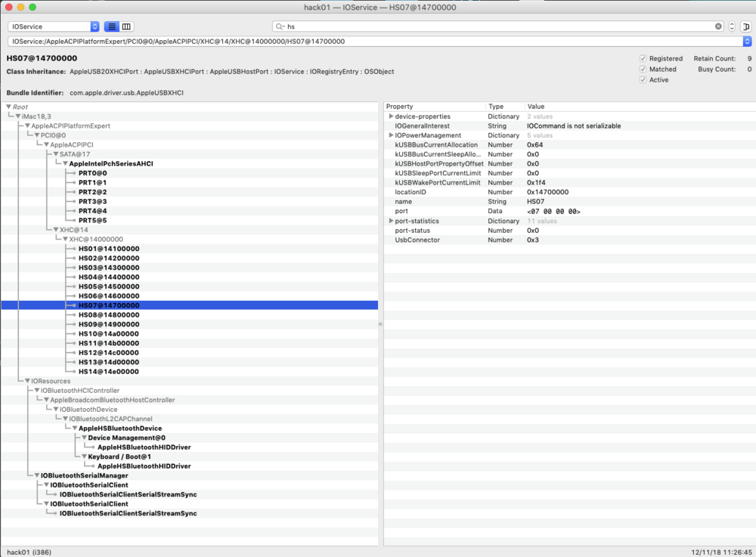Screen dimensions: 756x557
Task: Collapse the IOResources tree node
Action: click(x=27, y=381)
